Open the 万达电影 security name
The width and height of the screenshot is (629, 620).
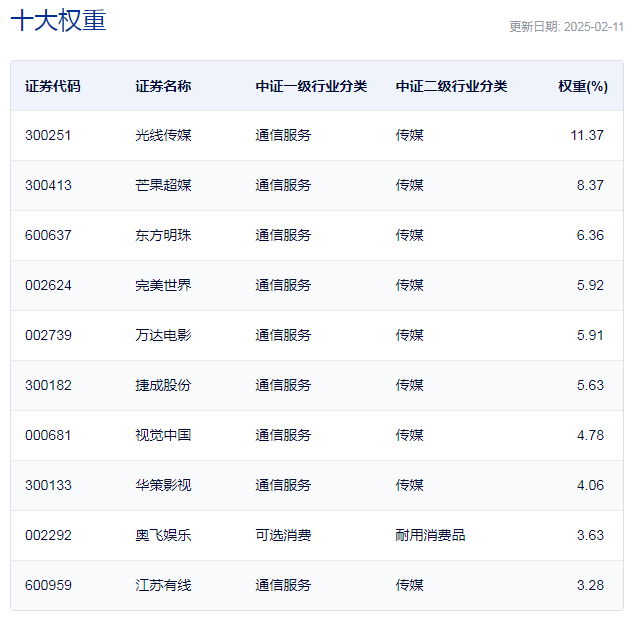coord(163,335)
